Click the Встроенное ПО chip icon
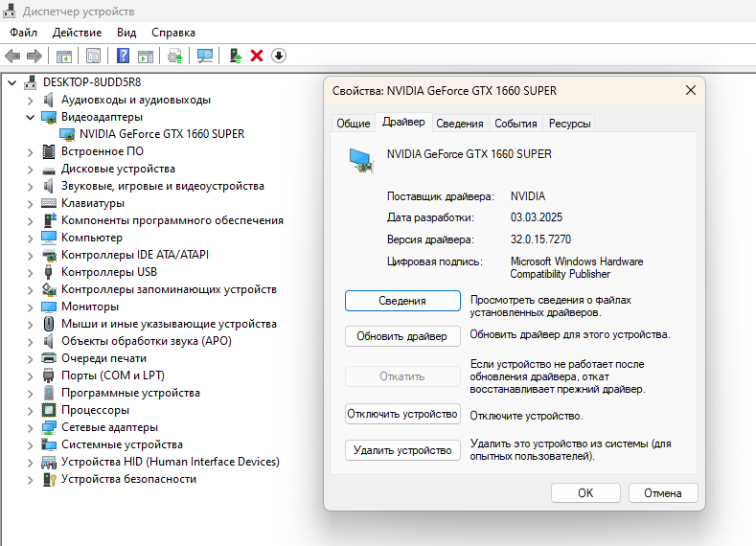 click(x=49, y=151)
